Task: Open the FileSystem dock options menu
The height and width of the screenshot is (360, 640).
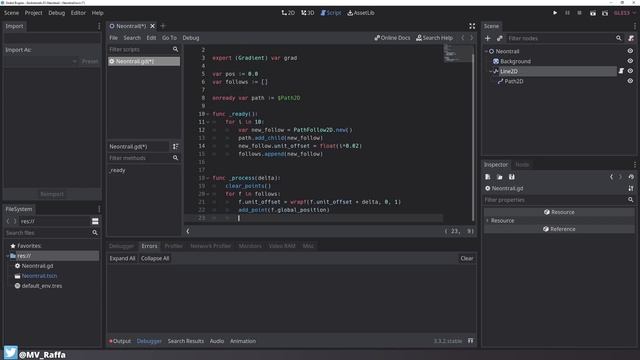Action: (x=99, y=209)
